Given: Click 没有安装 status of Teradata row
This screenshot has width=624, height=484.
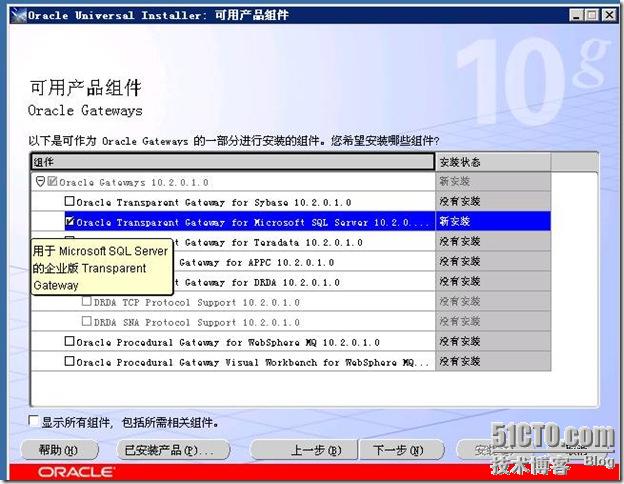Looking at the screenshot, I should [x=493, y=241].
